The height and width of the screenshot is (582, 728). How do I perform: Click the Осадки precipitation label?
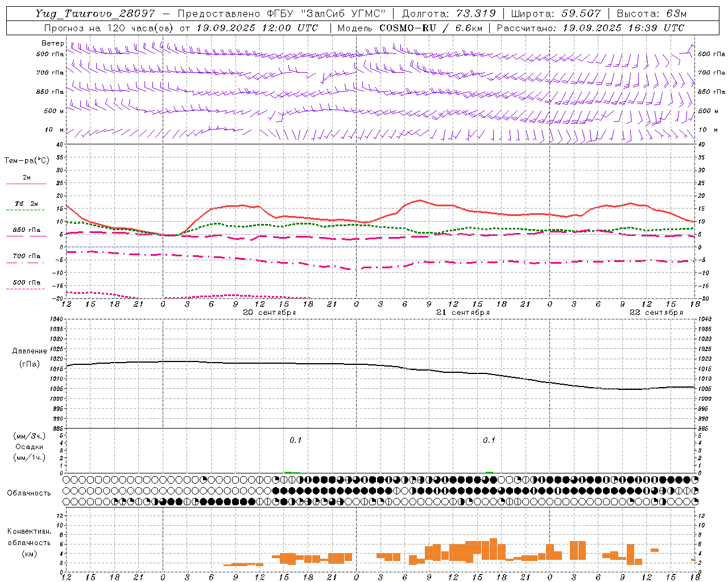30,447
